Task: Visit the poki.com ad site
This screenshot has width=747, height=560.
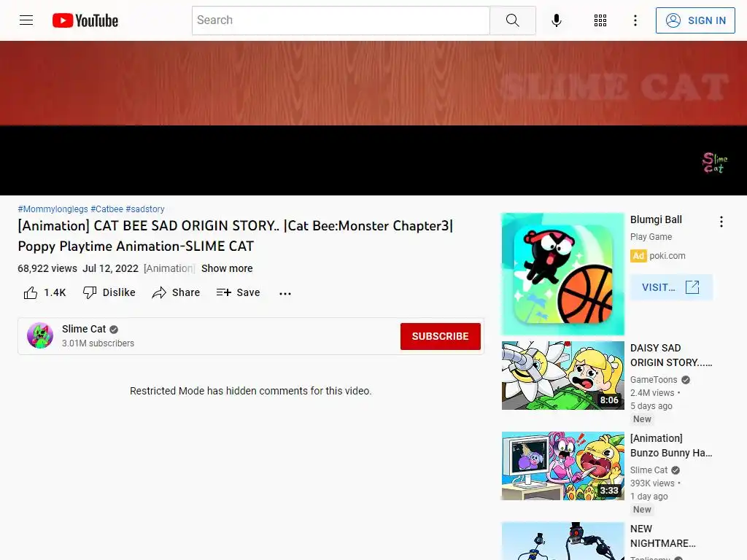Action: click(x=671, y=287)
